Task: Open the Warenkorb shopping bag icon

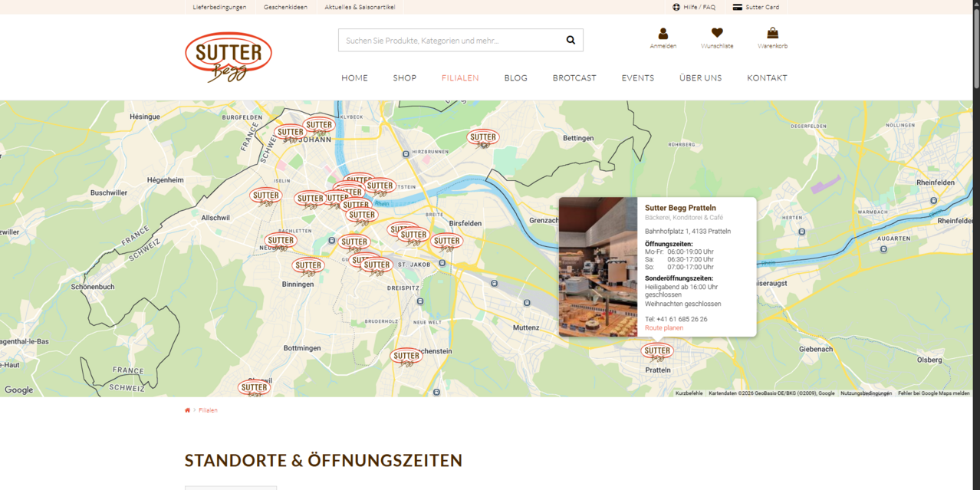Action: pyautogui.click(x=772, y=33)
